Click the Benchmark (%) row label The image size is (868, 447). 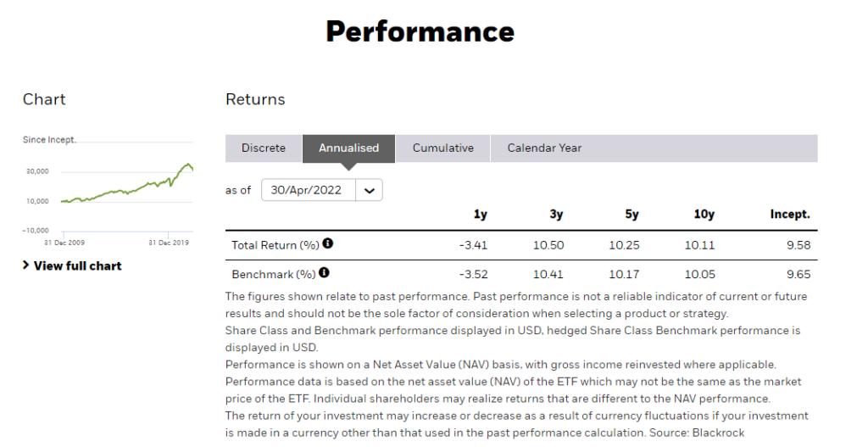point(273,274)
